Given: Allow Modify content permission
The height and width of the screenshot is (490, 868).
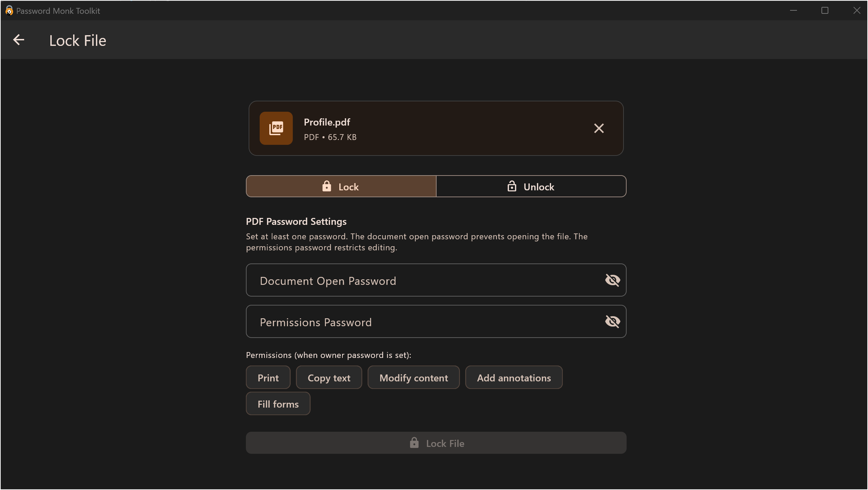Looking at the screenshot, I should pos(413,377).
